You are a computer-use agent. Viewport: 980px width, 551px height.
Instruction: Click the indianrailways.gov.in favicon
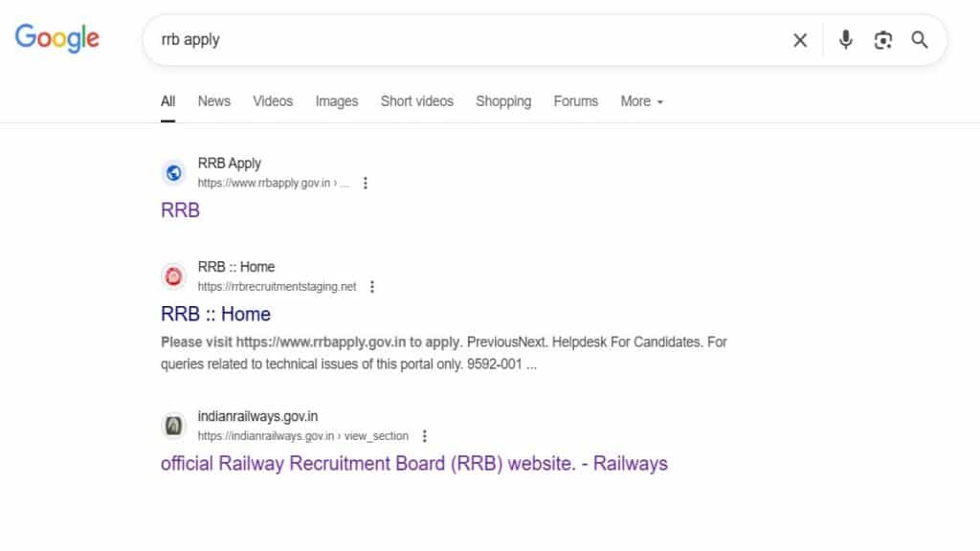click(x=173, y=426)
